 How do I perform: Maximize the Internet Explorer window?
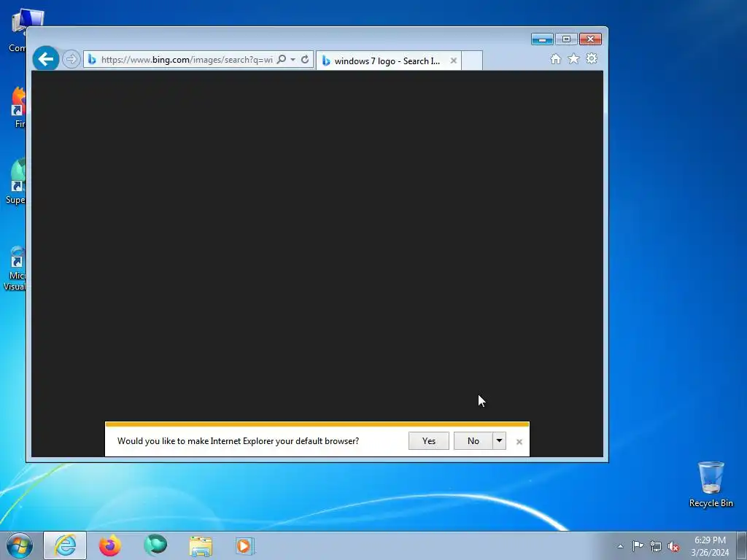pyautogui.click(x=566, y=39)
